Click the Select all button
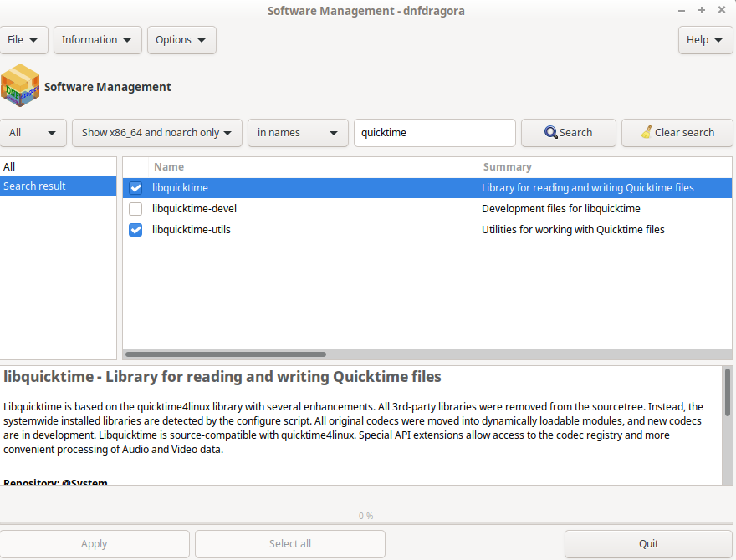 tap(290, 544)
